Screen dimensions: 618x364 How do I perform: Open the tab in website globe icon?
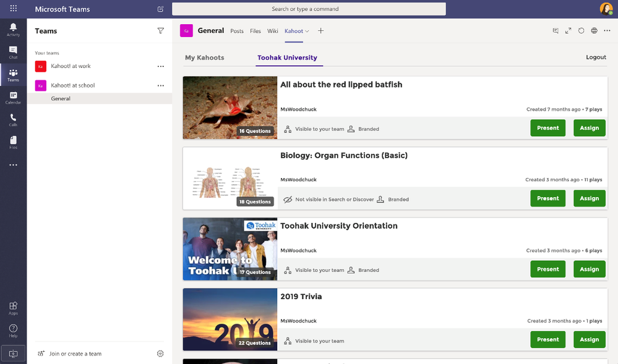point(594,31)
